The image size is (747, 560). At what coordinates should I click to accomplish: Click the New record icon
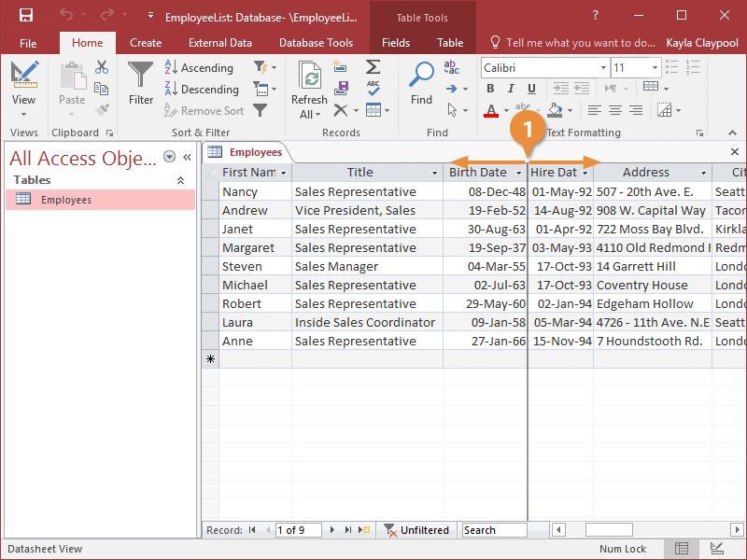(340, 66)
